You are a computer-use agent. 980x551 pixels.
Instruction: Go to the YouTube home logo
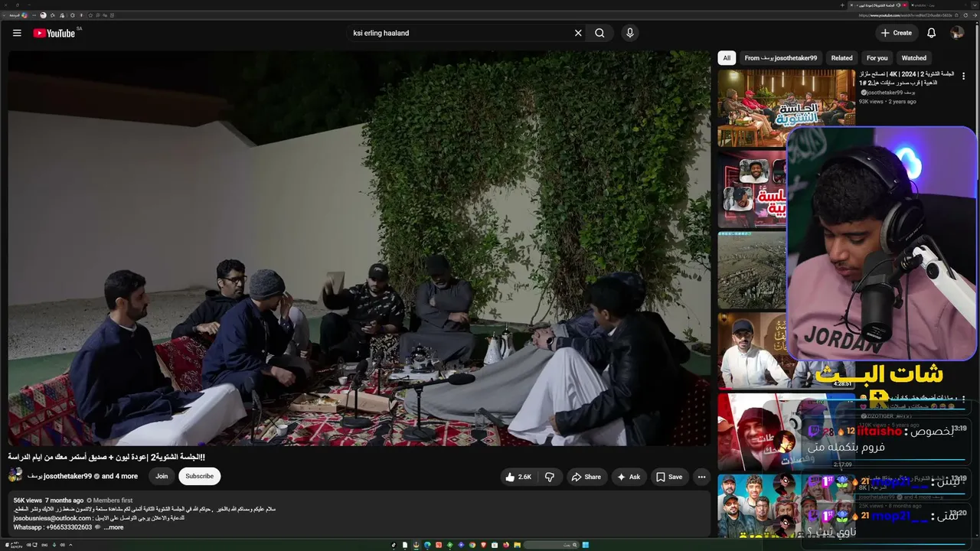tap(54, 33)
